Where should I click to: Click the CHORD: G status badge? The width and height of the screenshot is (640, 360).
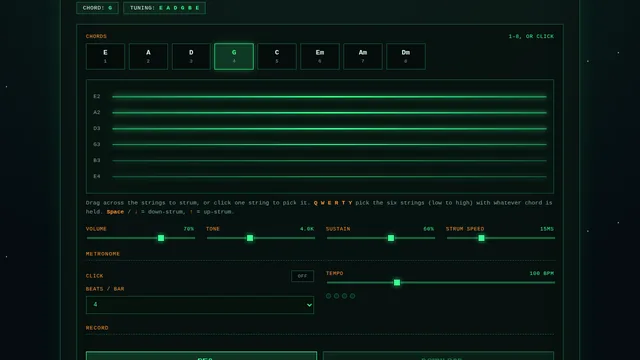tap(97, 8)
